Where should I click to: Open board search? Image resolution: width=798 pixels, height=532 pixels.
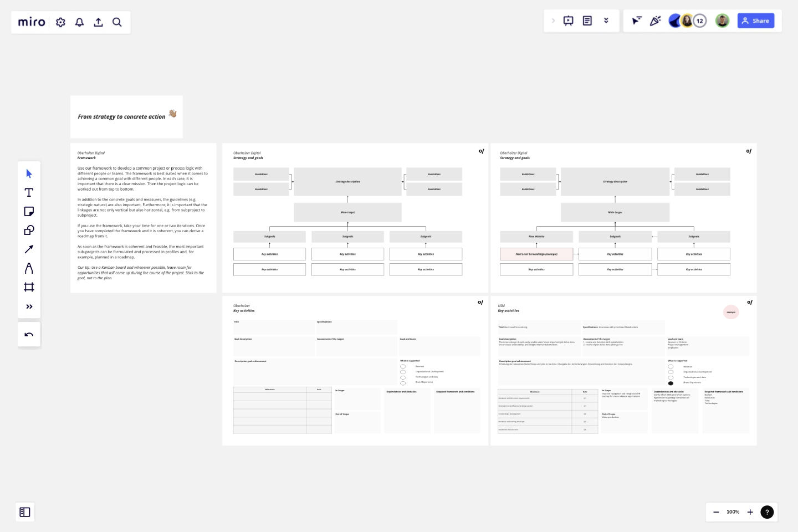tap(117, 22)
